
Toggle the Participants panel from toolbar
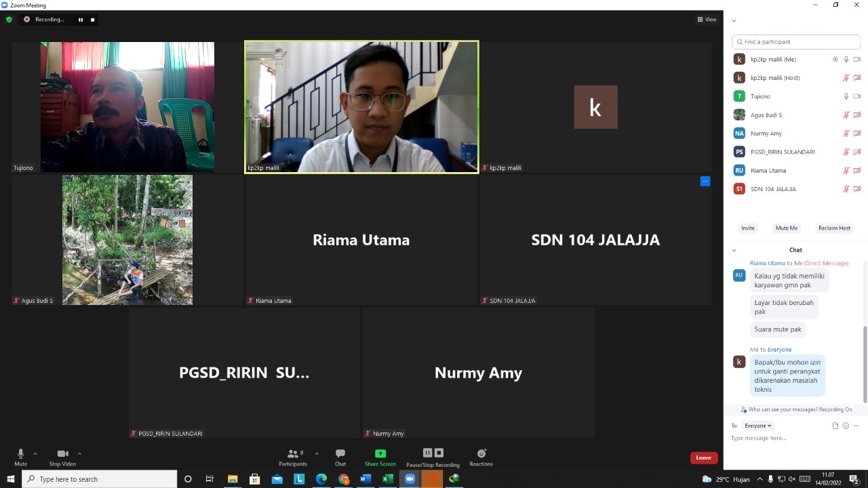pyautogui.click(x=293, y=457)
